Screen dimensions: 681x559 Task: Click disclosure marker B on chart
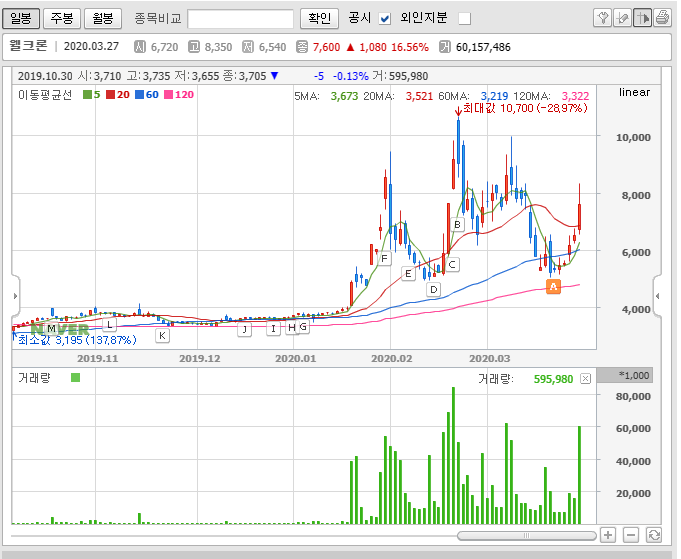tap(457, 225)
